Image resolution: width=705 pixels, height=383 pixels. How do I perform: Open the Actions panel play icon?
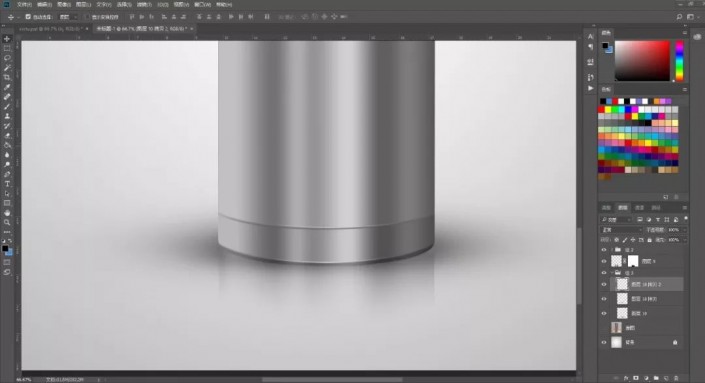click(590, 89)
